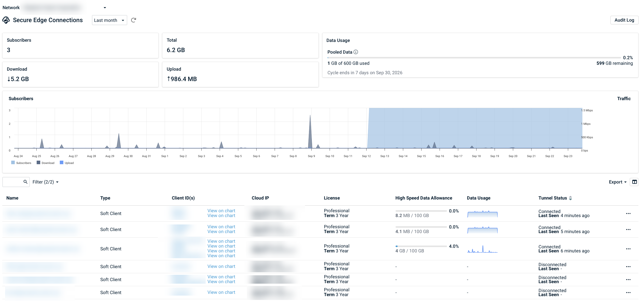This screenshot has width=644, height=304.
Task: Expand the Filter (2/2) dropdown
Action: coord(46,182)
